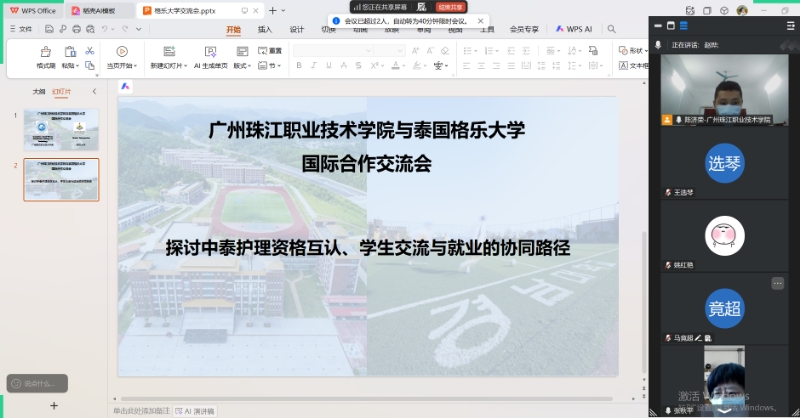Viewport: 800px width, 418px height.
Task: Click the Save icon in quick access bar
Action: click(x=48, y=29)
